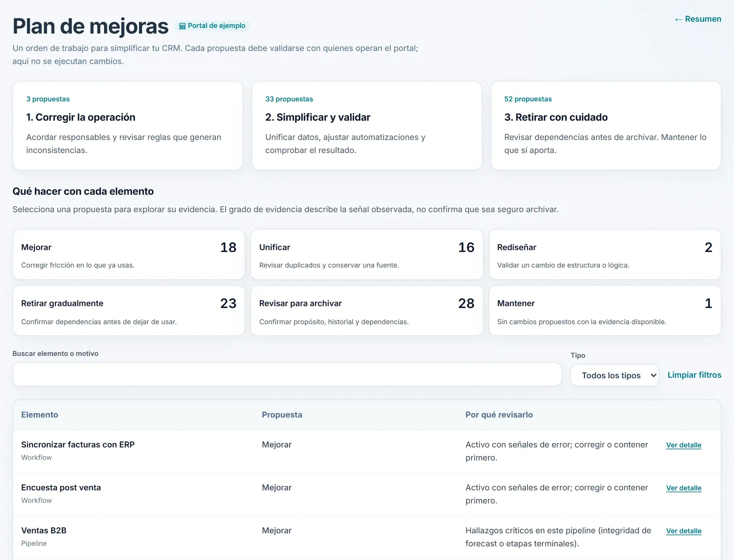The height and width of the screenshot is (560, 734).
Task: Focus the Buscar elemento o motivo field
Action: [x=287, y=374]
